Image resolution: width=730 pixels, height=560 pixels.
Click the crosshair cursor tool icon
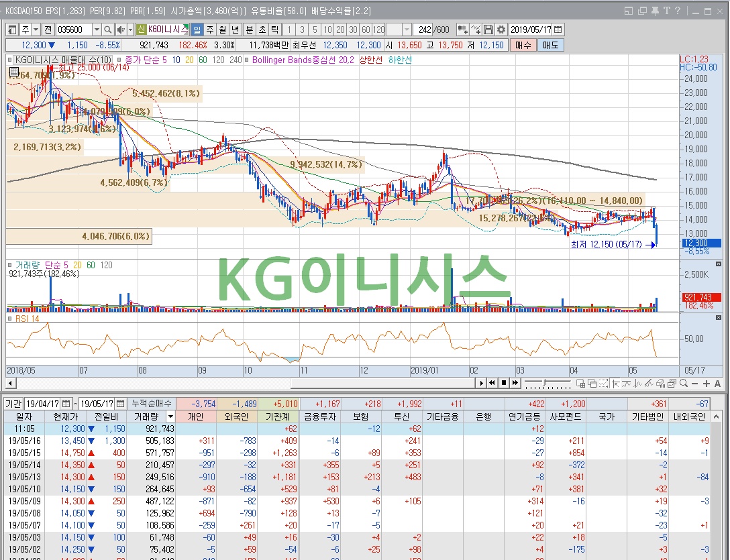click(615, 383)
